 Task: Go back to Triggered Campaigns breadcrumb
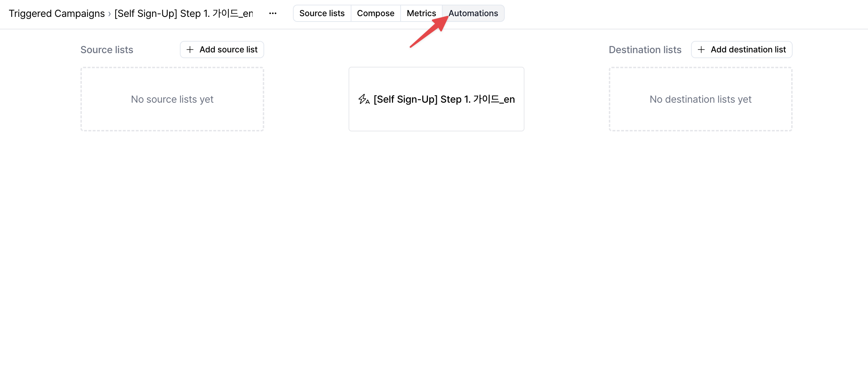(x=57, y=14)
